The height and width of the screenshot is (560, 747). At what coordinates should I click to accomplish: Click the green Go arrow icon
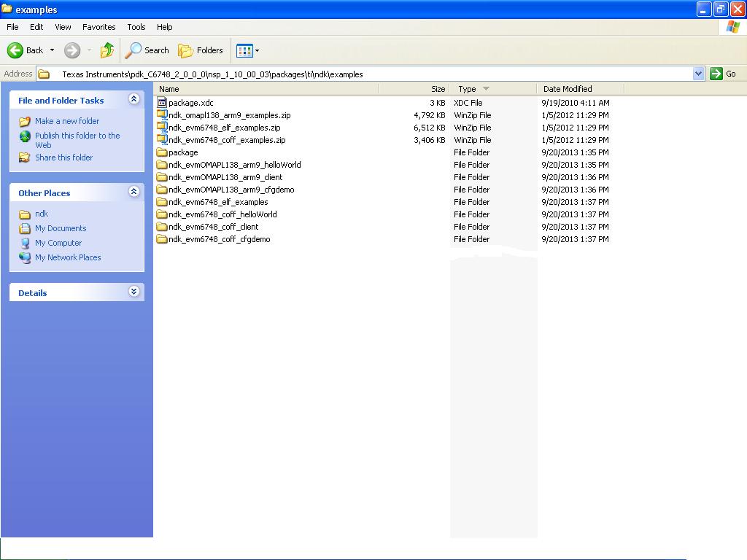click(x=716, y=74)
